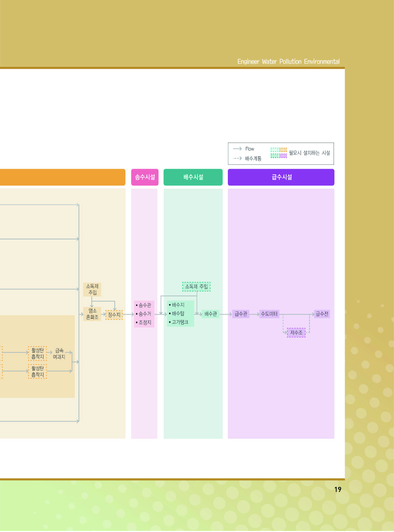Click the '고가탱크' bullet item
394x532 pixels.
pos(178,322)
